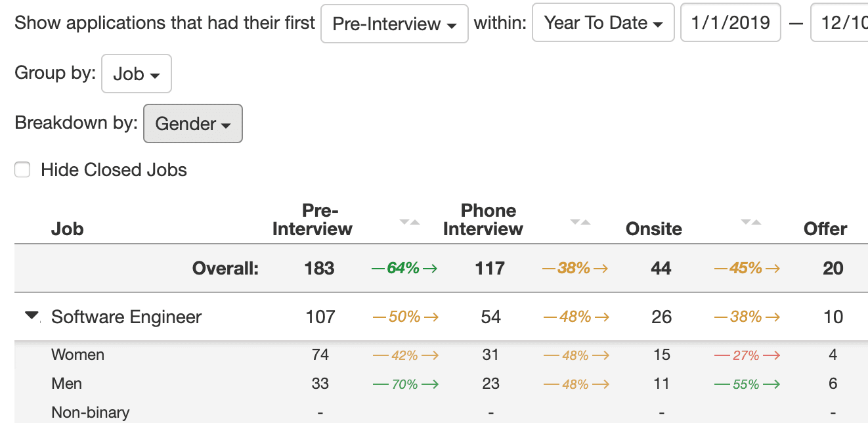Click the Overall 38% conversion arrow

(575, 268)
